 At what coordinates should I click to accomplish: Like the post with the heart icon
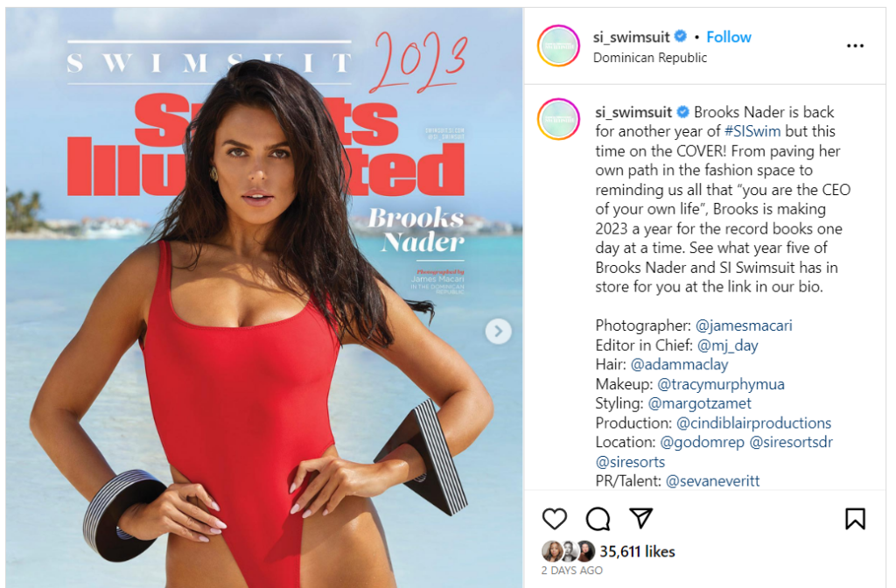(554, 519)
